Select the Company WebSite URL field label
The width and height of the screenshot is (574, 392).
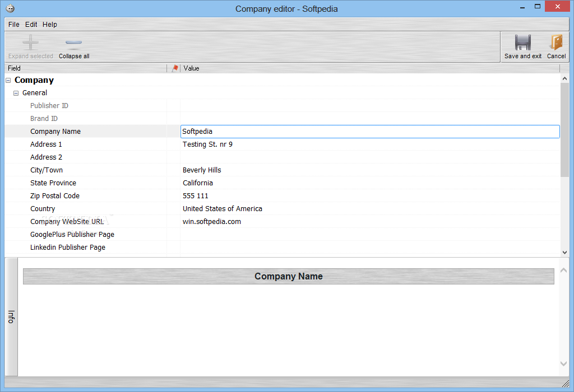click(x=67, y=222)
